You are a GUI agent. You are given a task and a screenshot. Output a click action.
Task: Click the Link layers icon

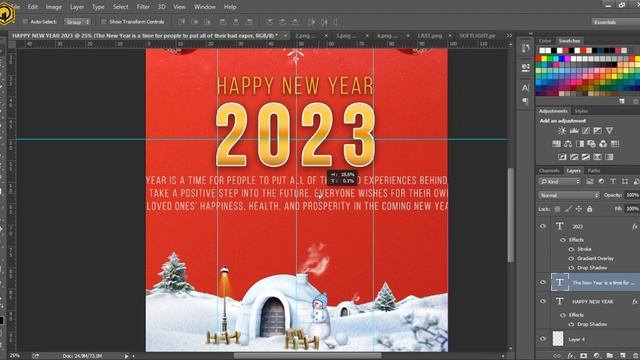557,356
